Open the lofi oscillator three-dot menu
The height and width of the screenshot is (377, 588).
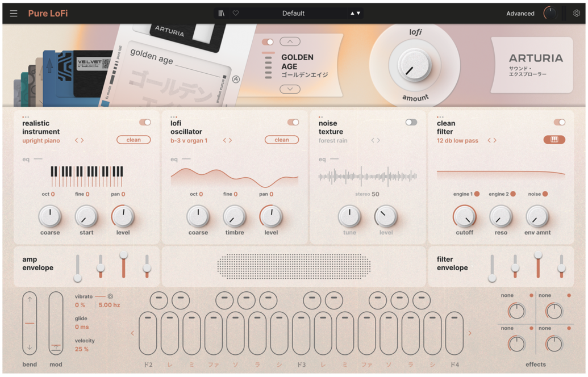click(174, 117)
